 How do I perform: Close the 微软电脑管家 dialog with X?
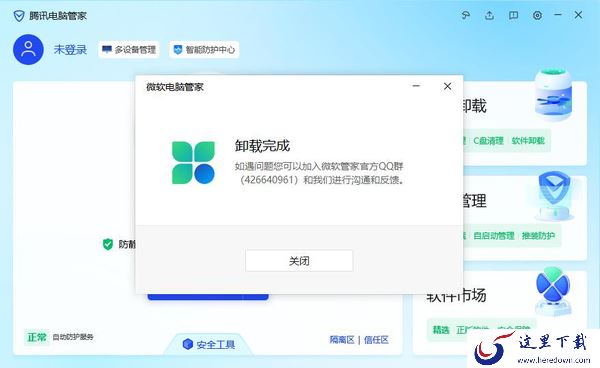[x=447, y=86]
